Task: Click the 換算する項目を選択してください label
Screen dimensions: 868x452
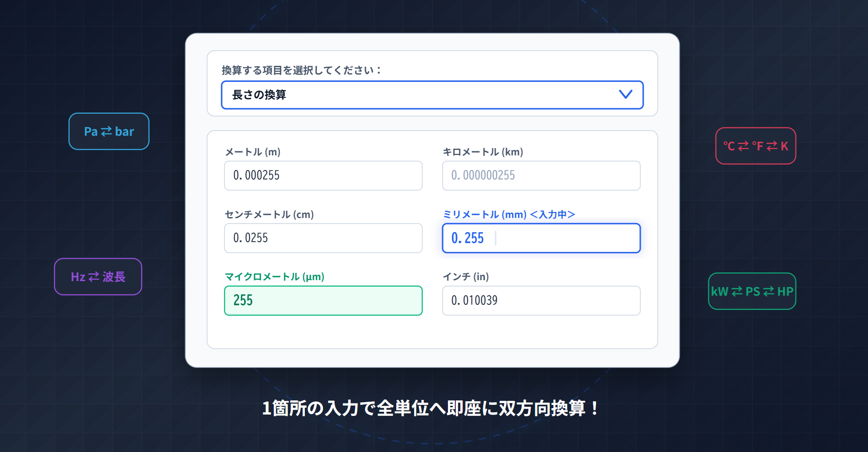Action: coord(301,70)
